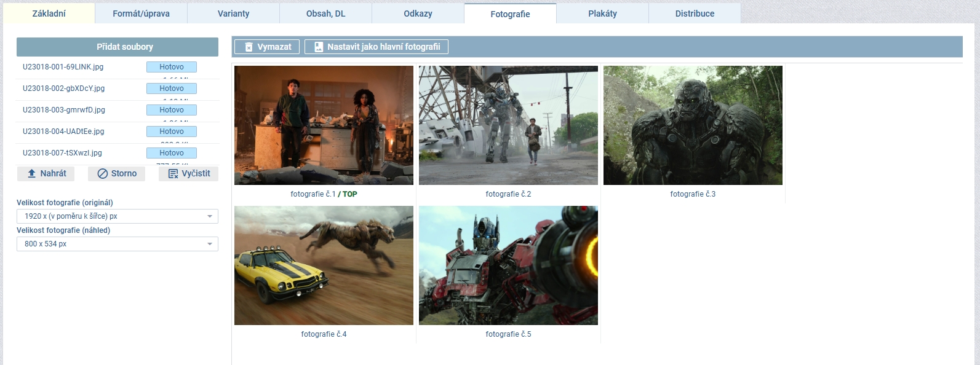Go to the Plakáty tab
This screenshot has height=365, width=980.
click(602, 14)
